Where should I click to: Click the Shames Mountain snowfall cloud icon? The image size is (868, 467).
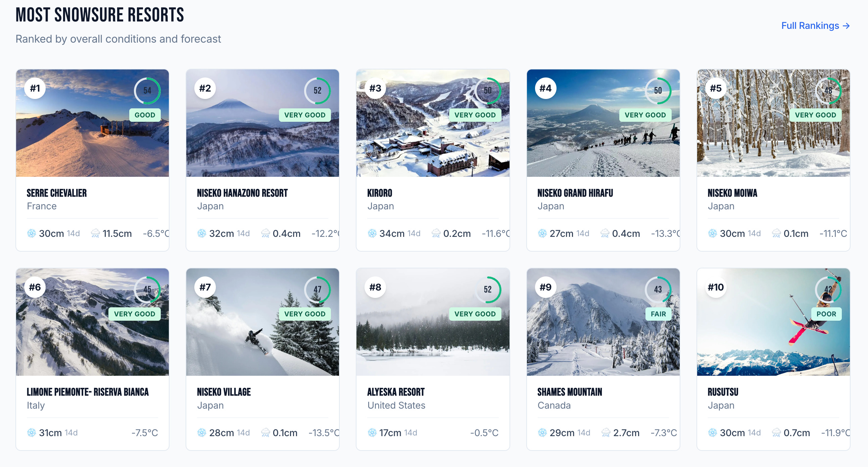606,432
